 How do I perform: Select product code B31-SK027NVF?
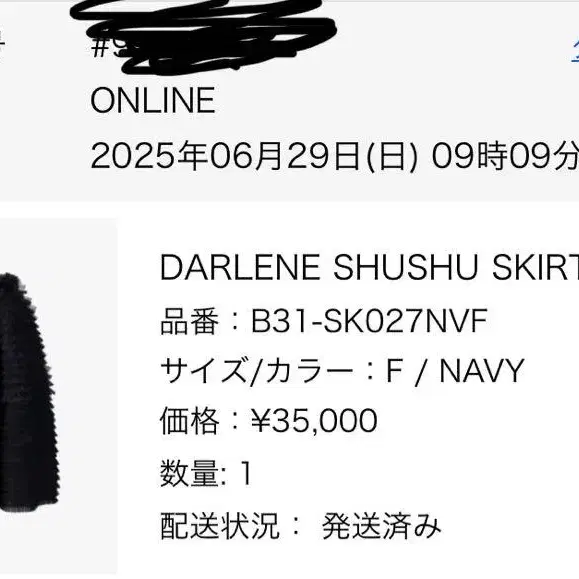tap(369, 321)
